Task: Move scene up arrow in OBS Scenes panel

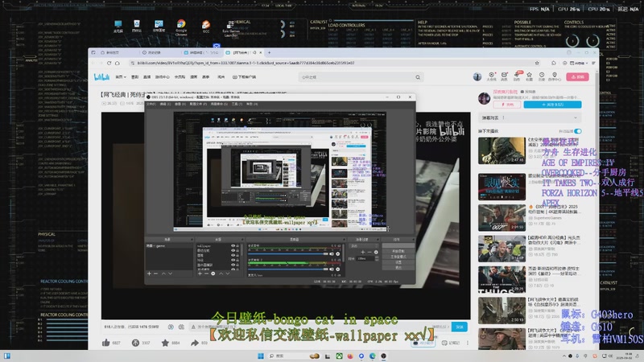Action: 163,274
